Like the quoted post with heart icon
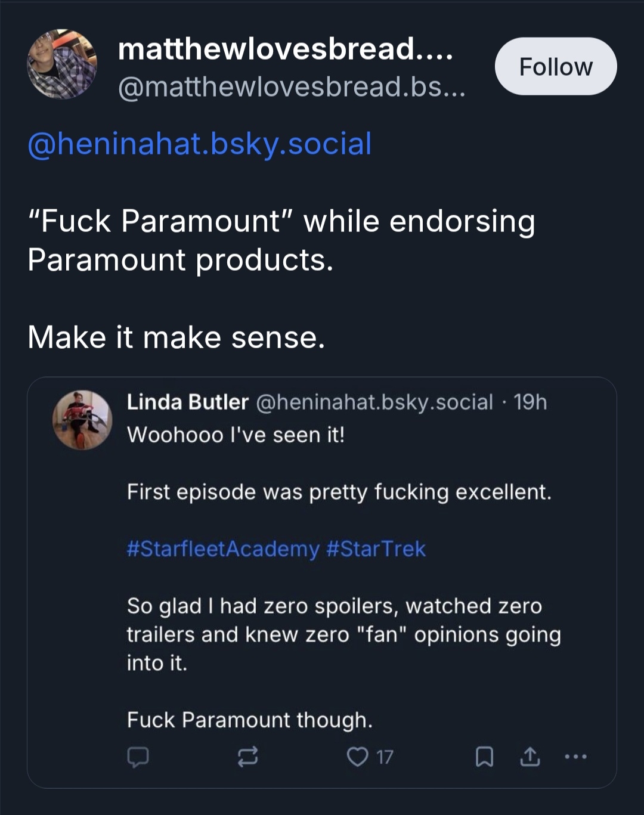Image resolution: width=644 pixels, height=815 pixels. 357,757
